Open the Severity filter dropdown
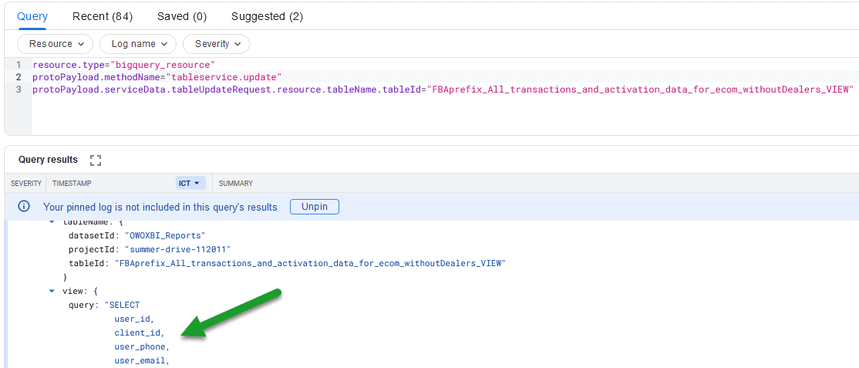Image resolution: width=859 pixels, height=368 pixels. click(216, 44)
